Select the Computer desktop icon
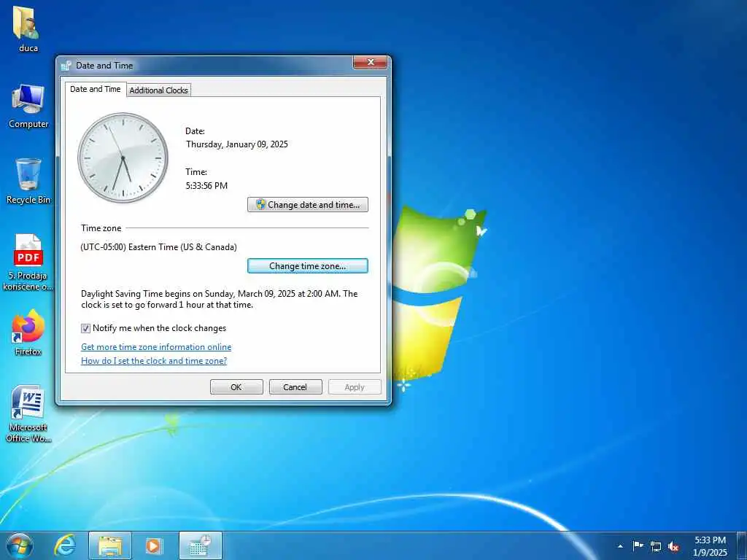 tap(28, 106)
